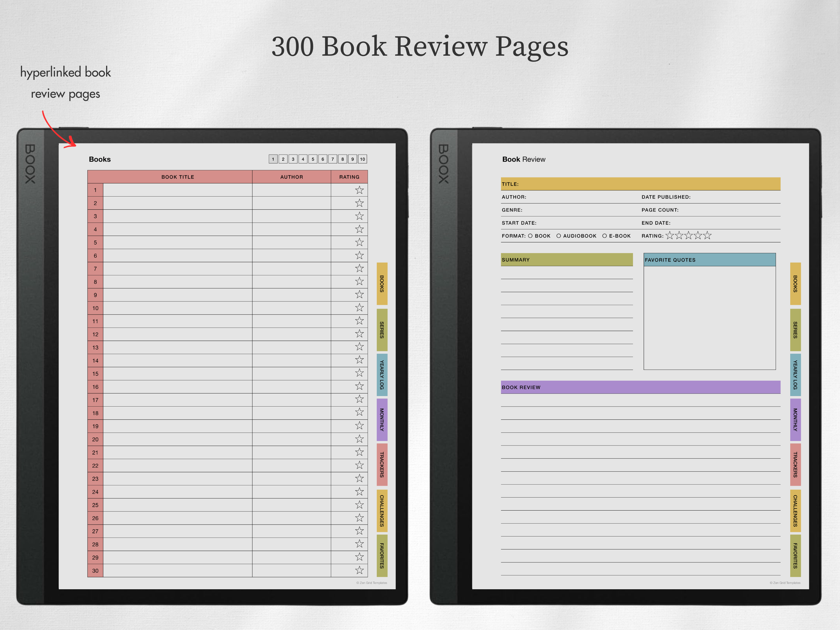Tap the rating star in row 15
The image size is (840, 630).
click(x=359, y=373)
